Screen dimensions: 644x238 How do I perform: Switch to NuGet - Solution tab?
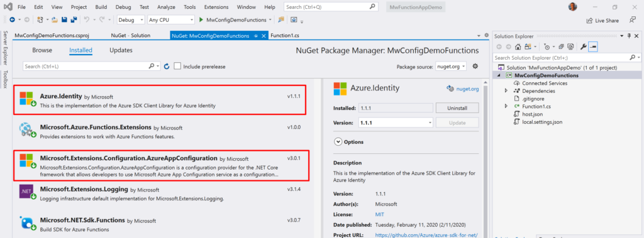click(x=131, y=36)
